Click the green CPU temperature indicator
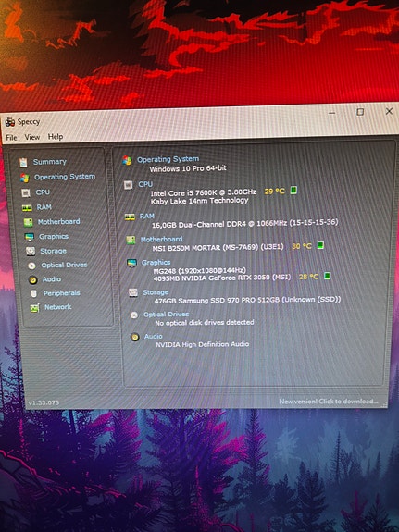Image resolution: width=399 pixels, height=532 pixels. (x=293, y=190)
